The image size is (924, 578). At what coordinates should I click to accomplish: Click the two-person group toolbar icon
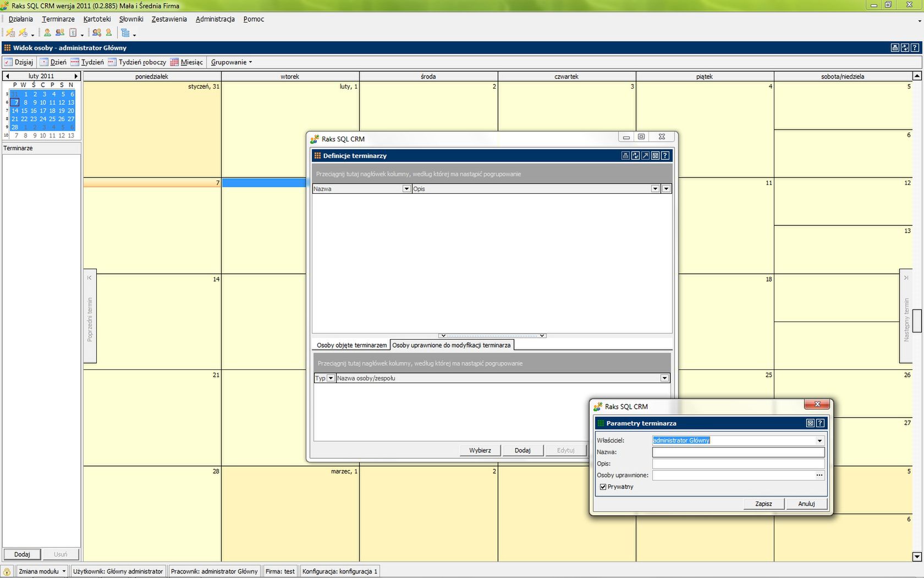60,33
